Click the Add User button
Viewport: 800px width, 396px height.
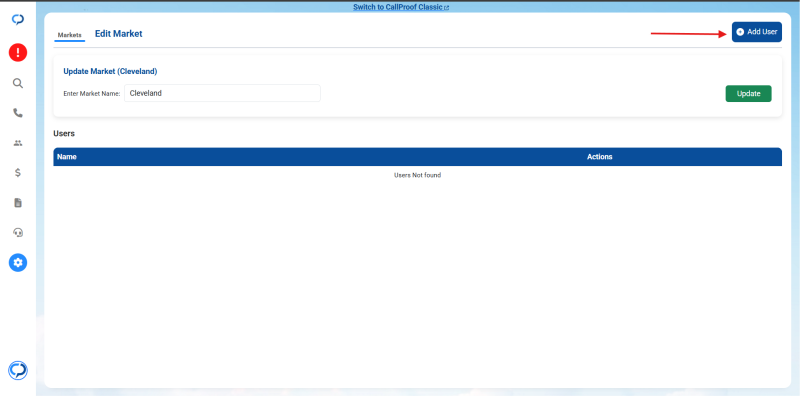tap(757, 32)
